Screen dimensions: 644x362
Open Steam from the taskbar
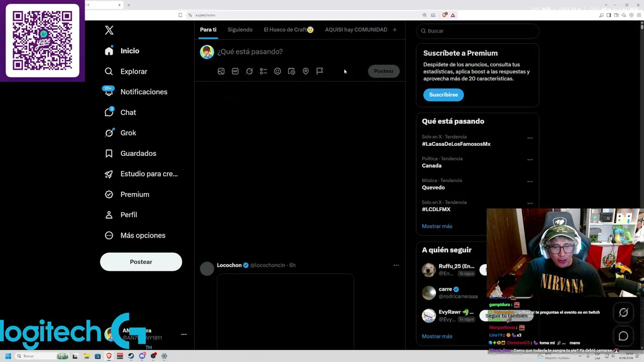pos(131,356)
